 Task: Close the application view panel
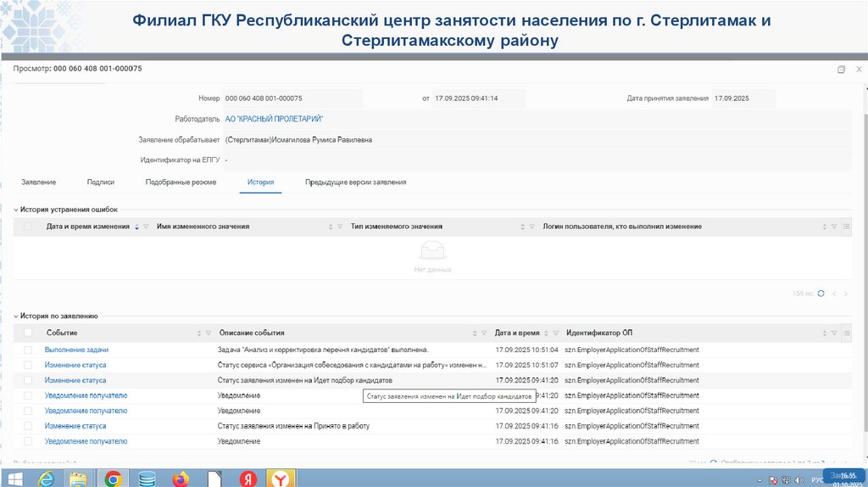tap(859, 70)
